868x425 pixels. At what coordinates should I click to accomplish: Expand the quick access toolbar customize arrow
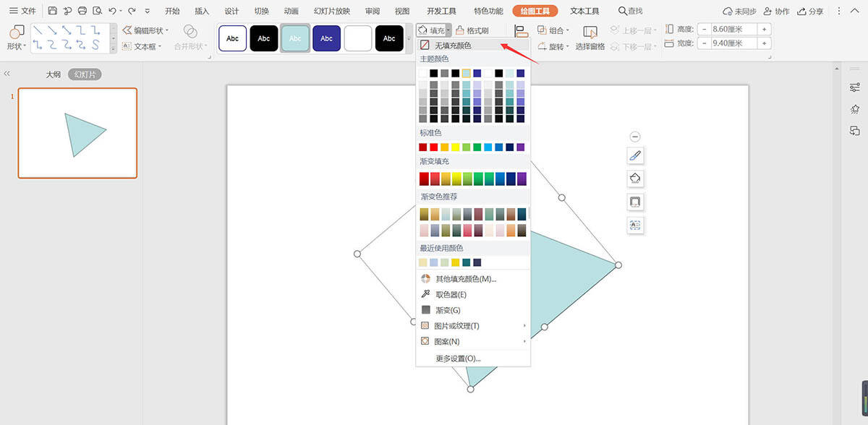[148, 12]
